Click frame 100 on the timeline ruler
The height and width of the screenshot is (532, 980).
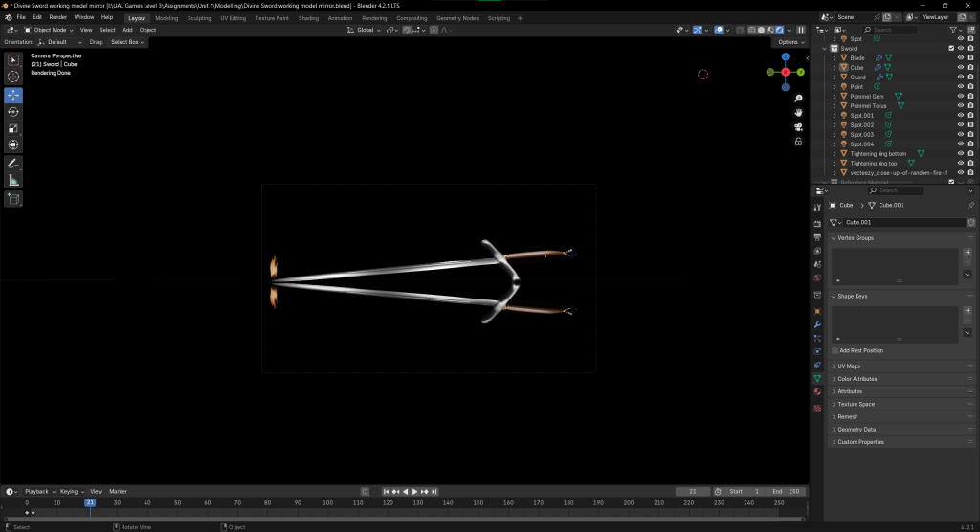click(327, 502)
